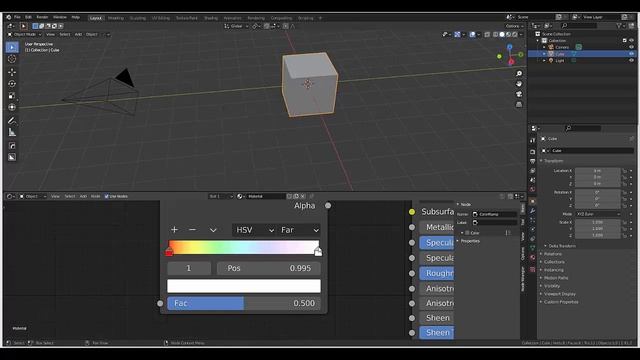Select the Measure tool
Viewport: 640px width, 360px height.
(12, 132)
